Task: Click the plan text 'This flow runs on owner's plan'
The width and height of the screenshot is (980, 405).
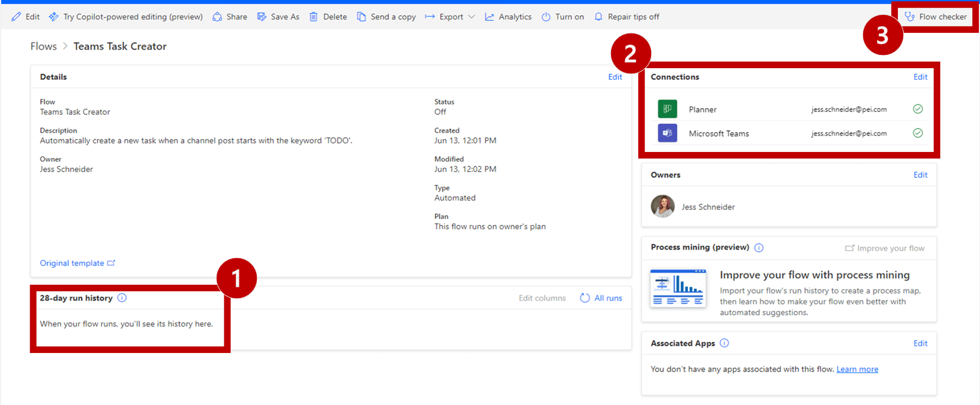Action: pyautogui.click(x=490, y=226)
